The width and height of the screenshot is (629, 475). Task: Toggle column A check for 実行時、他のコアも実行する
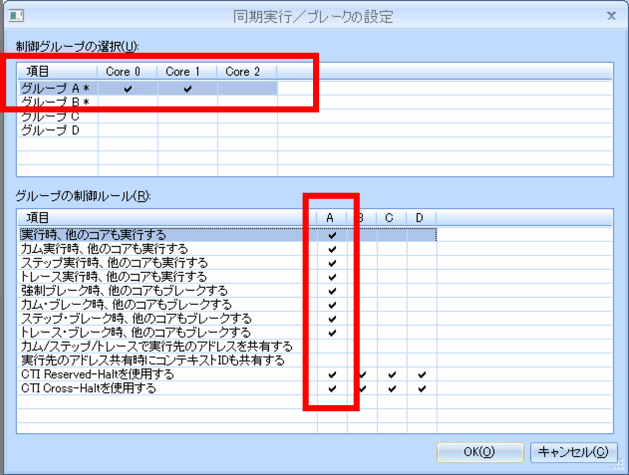[x=332, y=236]
